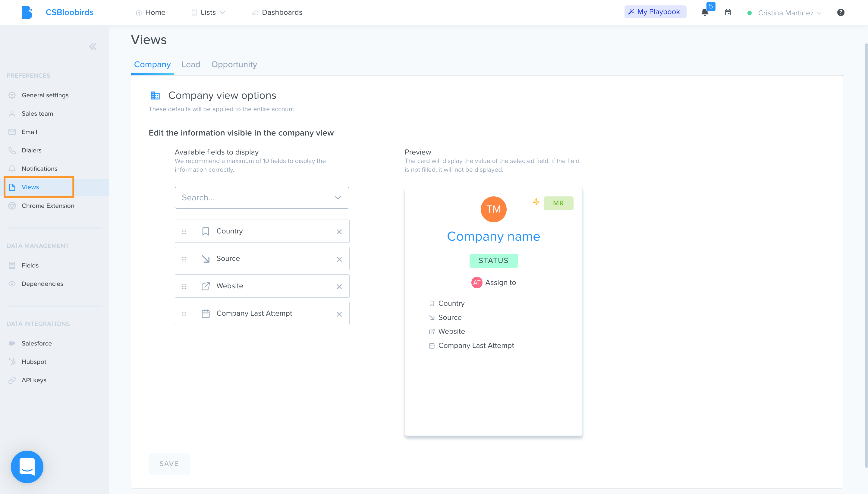Screen dimensions: 868x494
Task: Click Source in preview card
Action: pyautogui.click(x=450, y=317)
